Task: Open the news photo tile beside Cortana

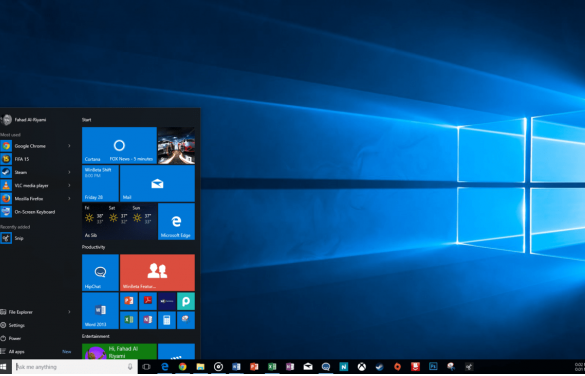Action: pos(176,145)
